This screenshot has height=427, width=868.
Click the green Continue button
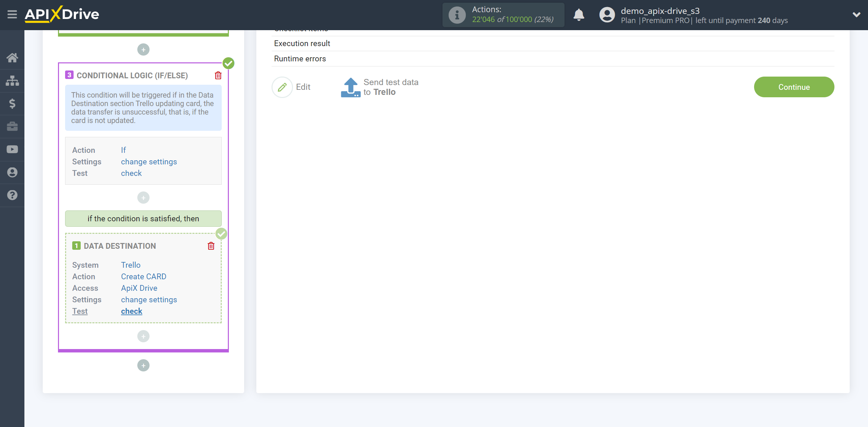(x=794, y=87)
